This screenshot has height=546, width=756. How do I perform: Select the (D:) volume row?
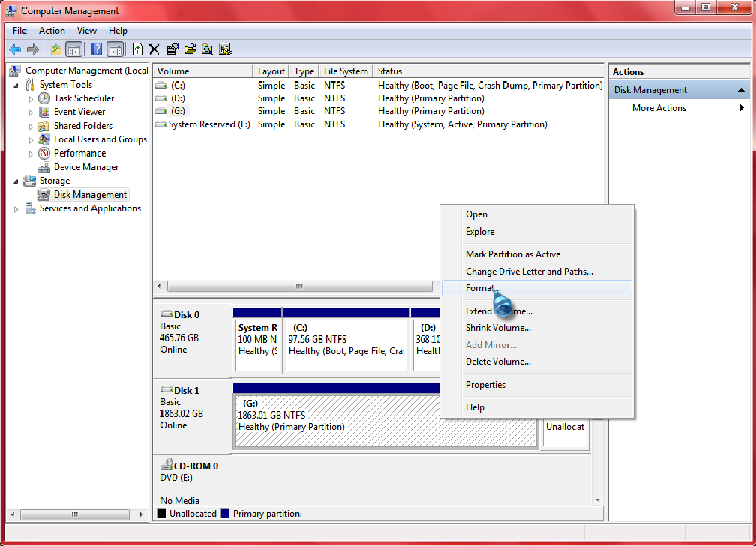(378, 98)
